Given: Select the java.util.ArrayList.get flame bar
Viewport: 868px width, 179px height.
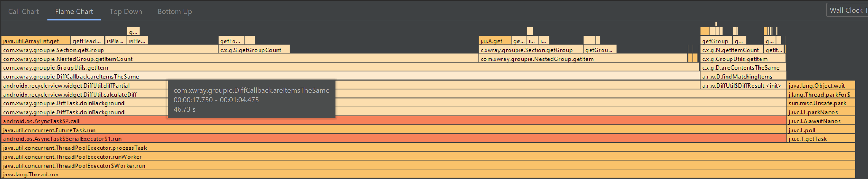Looking at the screenshot, I should 36,41.
